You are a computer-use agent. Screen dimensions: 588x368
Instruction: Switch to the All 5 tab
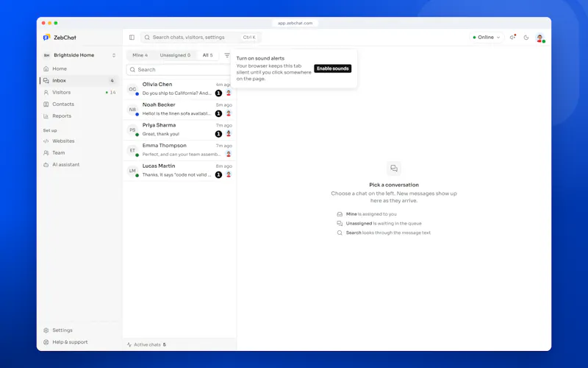208,55
